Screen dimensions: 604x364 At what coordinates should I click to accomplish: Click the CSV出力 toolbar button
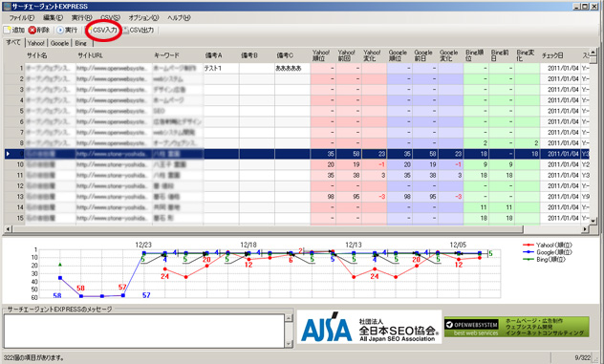(x=139, y=30)
